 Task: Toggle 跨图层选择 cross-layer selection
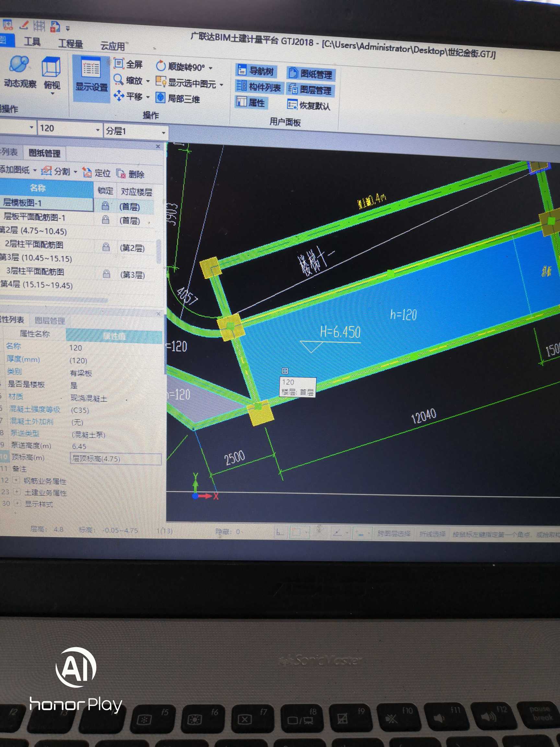[x=394, y=534]
